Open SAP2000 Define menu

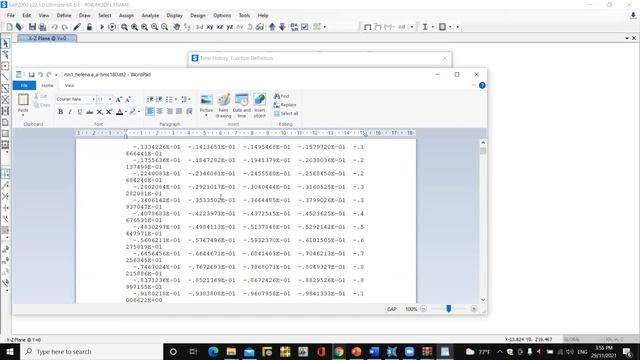64,16
